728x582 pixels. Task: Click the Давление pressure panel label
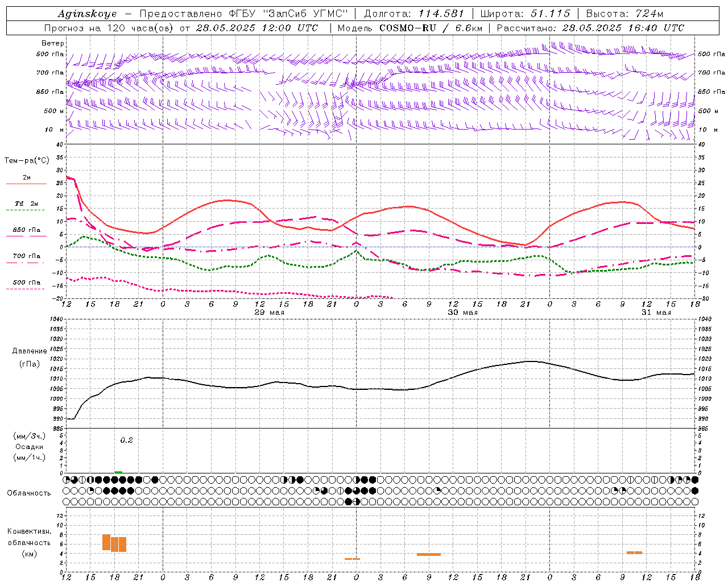30,351
